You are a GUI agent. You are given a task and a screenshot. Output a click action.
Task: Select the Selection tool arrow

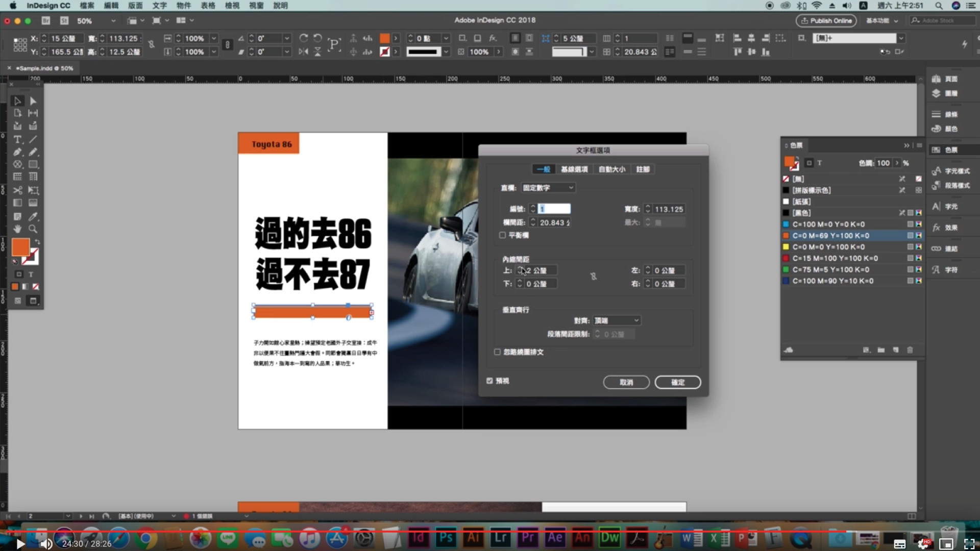click(x=17, y=101)
